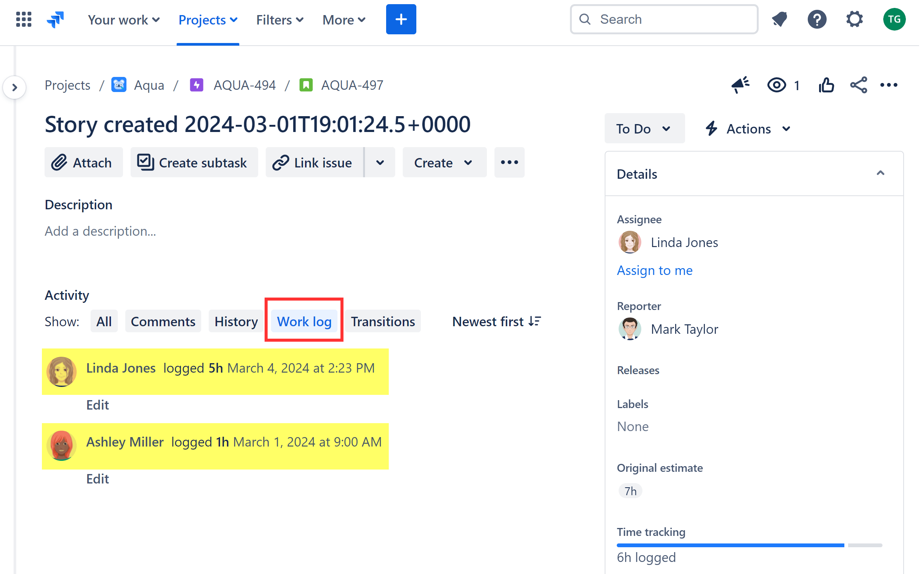924x574 pixels.
Task: Open notifications via the flag icon
Action: [779, 19]
